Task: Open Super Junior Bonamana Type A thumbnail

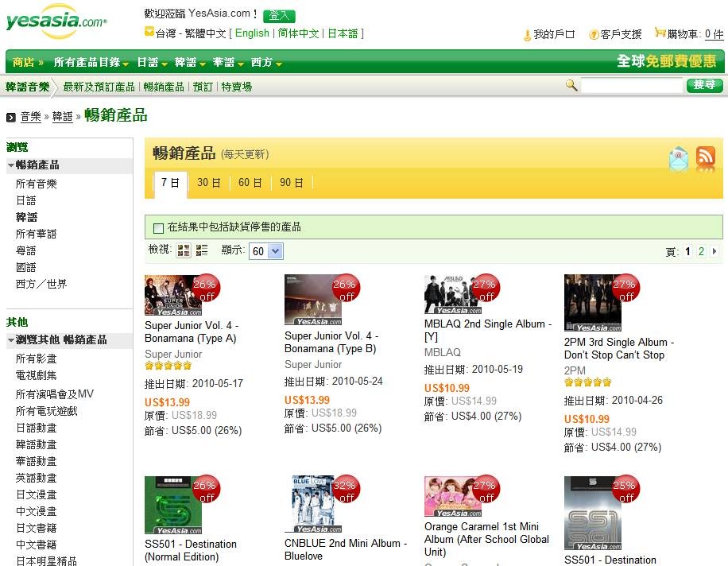Action: (x=173, y=295)
